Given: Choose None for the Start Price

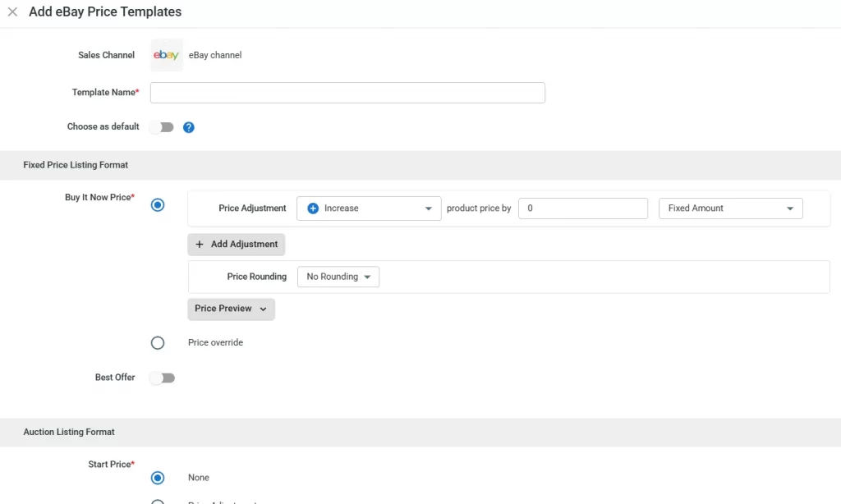Looking at the screenshot, I should tap(158, 477).
